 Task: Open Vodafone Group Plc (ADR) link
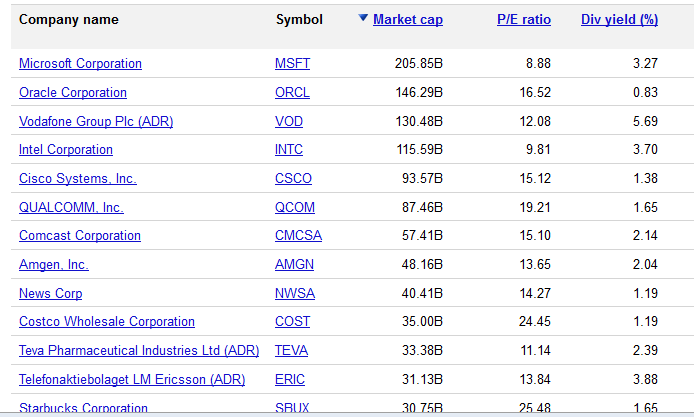point(96,121)
